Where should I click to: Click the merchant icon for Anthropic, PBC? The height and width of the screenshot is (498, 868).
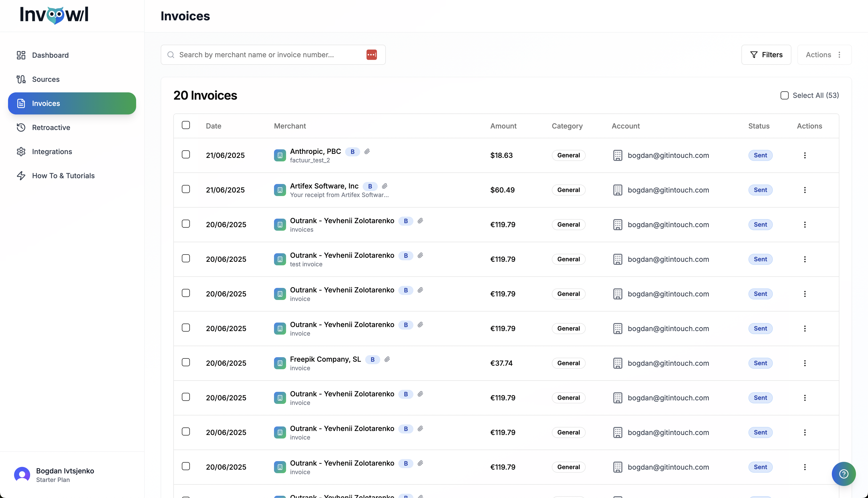pos(280,155)
